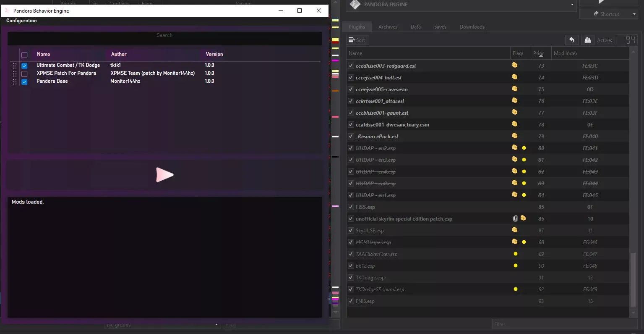Image resolution: width=644 pixels, height=334 pixels.
Task: Click the box flag icon for SkyUI_SE.esp
Action: click(515, 230)
